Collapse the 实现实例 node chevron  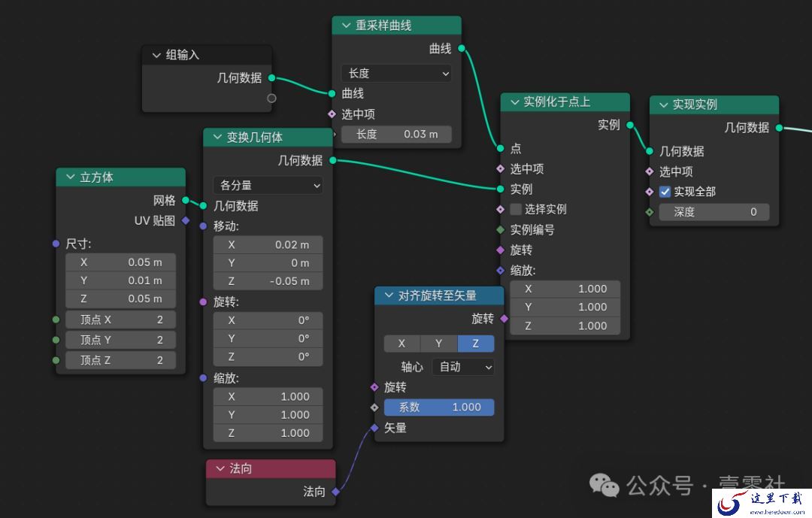(663, 105)
